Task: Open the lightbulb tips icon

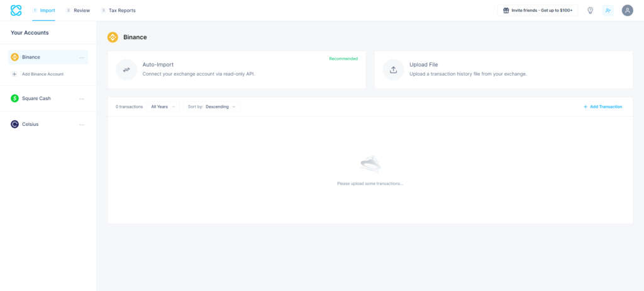Action: click(590, 10)
